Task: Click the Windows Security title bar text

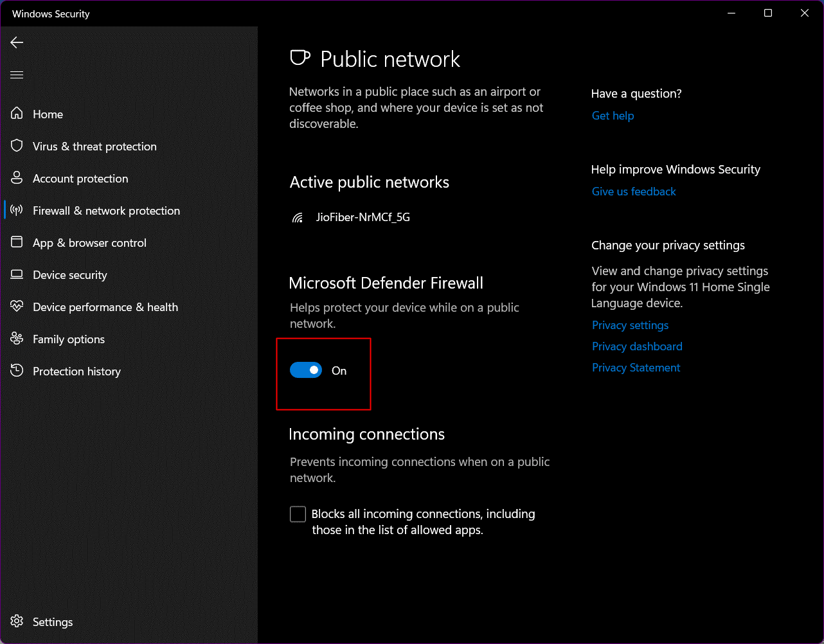Action: [x=51, y=13]
